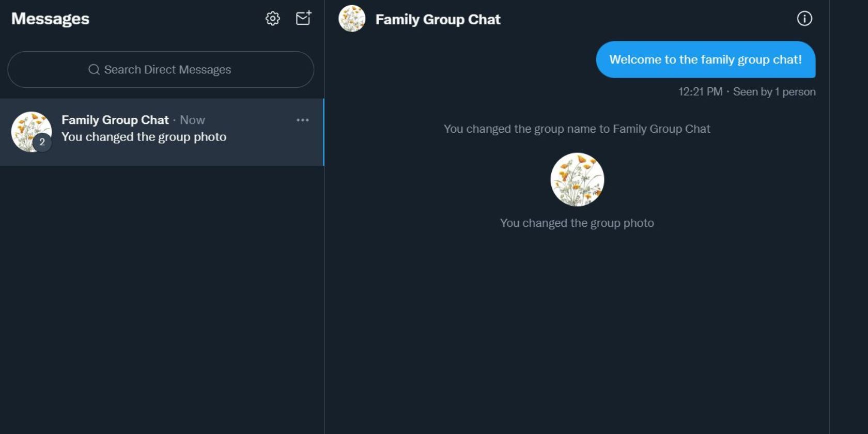Click the Now timestamp in conversation list
The height and width of the screenshot is (434, 868).
coord(192,120)
